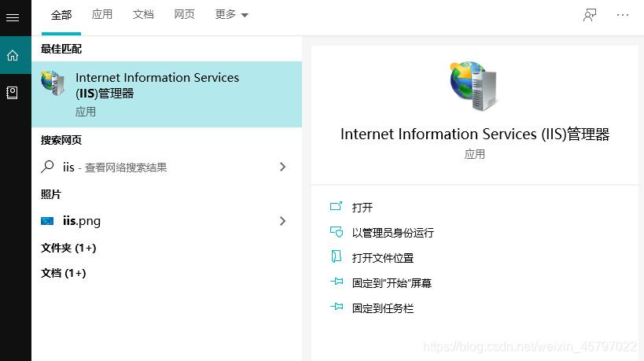Viewport: 644px width, 361px height.
Task: Expand the 更多 dropdown filter
Action: point(231,15)
